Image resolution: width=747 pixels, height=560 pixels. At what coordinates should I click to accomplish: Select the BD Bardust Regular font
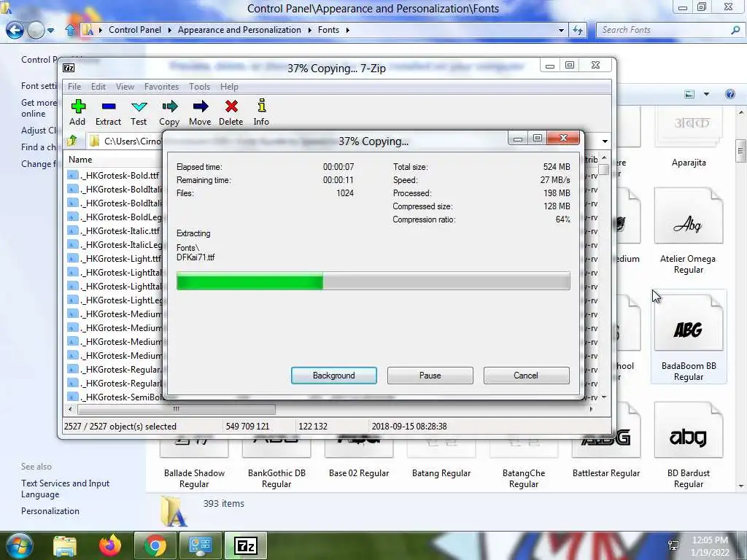point(689,446)
